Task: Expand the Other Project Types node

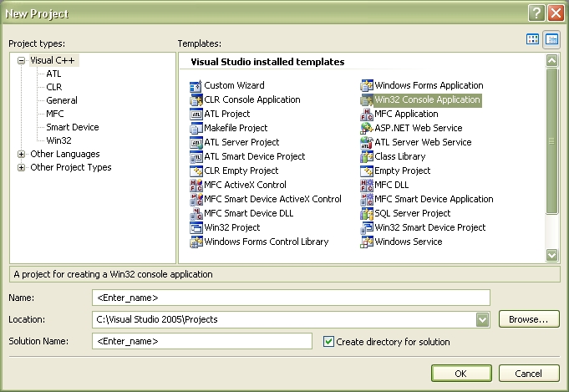Action: (x=22, y=168)
